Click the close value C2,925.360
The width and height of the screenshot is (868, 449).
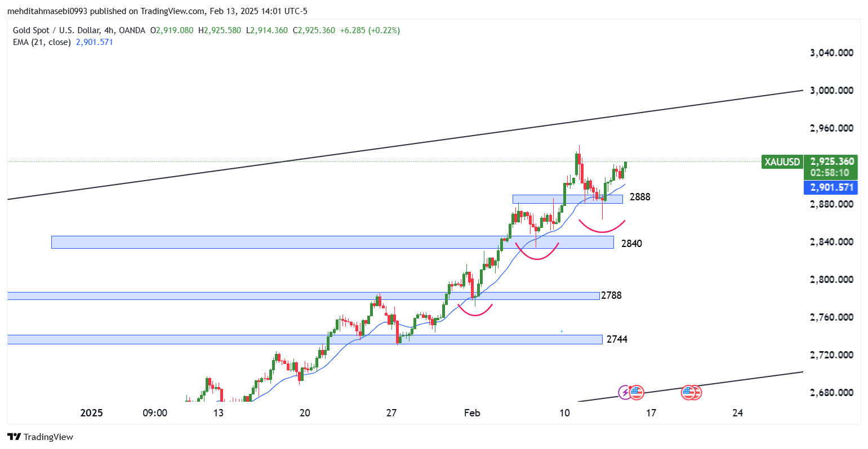click(x=314, y=30)
